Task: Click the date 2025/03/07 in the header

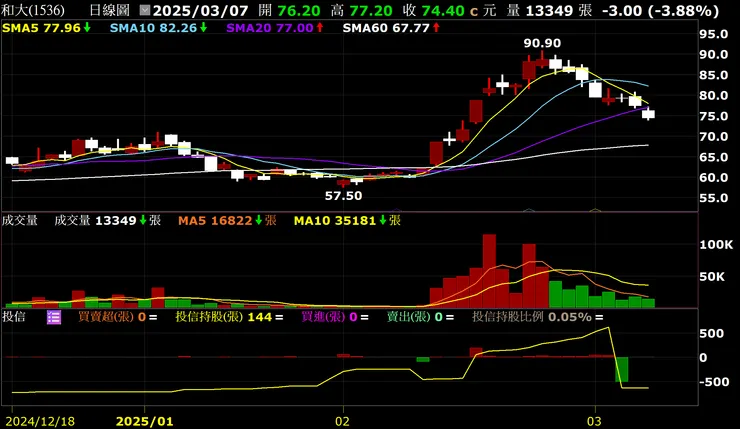Action: [x=201, y=10]
